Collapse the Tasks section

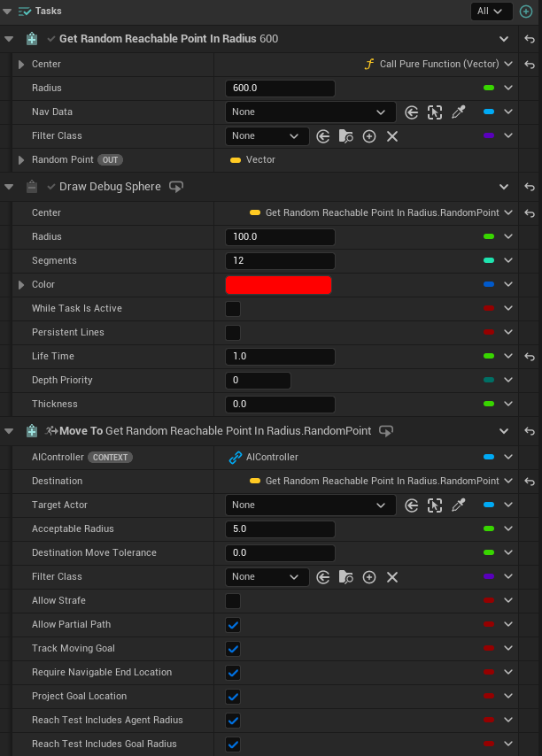(7, 12)
